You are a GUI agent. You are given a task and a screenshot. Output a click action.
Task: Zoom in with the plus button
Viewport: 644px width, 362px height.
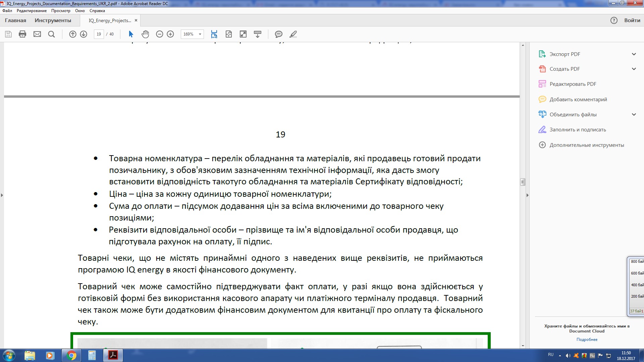click(x=170, y=34)
